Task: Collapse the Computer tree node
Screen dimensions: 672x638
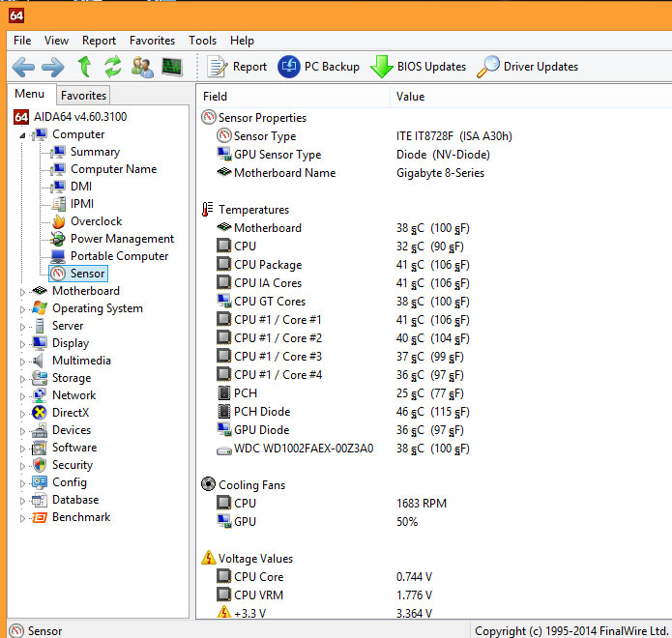Action: (x=22, y=135)
